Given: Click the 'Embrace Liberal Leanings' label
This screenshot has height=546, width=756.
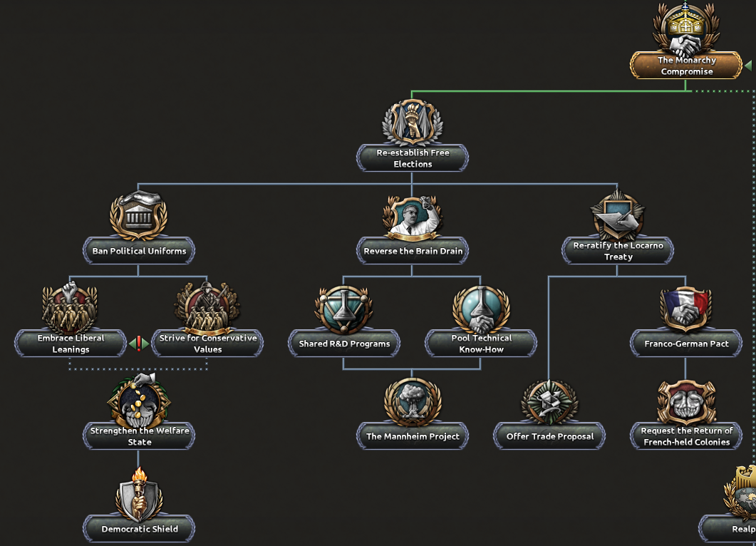Looking at the screenshot, I should tap(71, 344).
